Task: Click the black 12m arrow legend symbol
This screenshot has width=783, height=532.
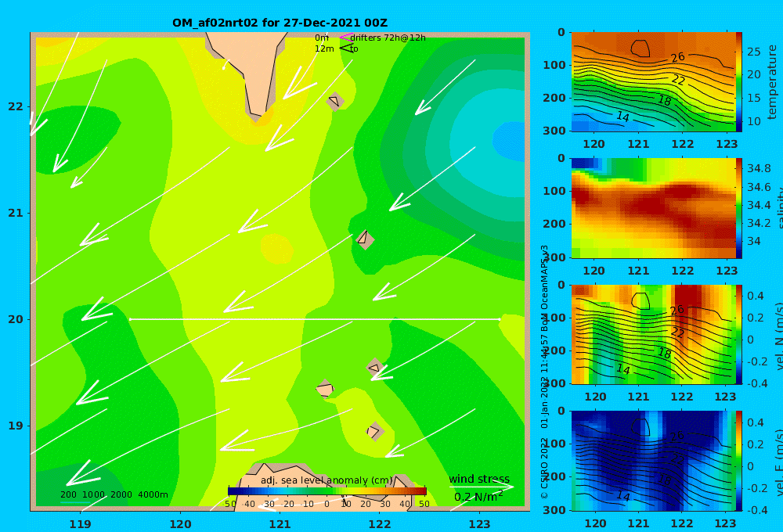Action: coord(346,48)
